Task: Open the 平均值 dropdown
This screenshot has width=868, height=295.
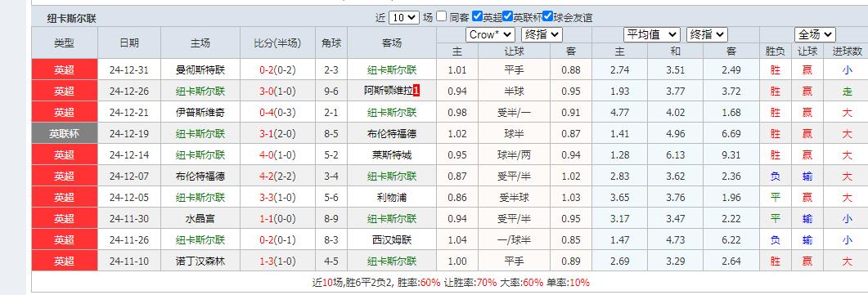Action: pos(652,35)
